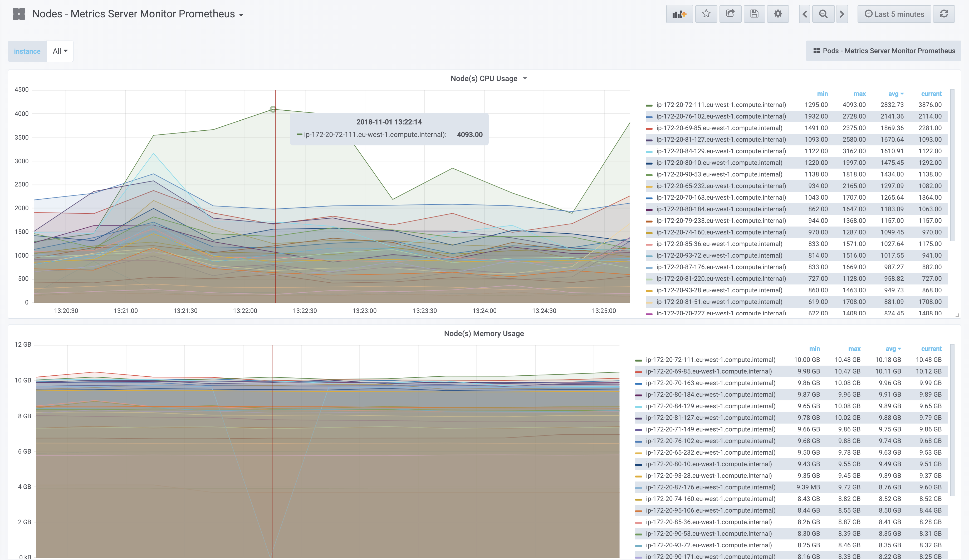The height and width of the screenshot is (560, 969).
Task: Click the refresh dashboard icon
Action: (944, 14)
